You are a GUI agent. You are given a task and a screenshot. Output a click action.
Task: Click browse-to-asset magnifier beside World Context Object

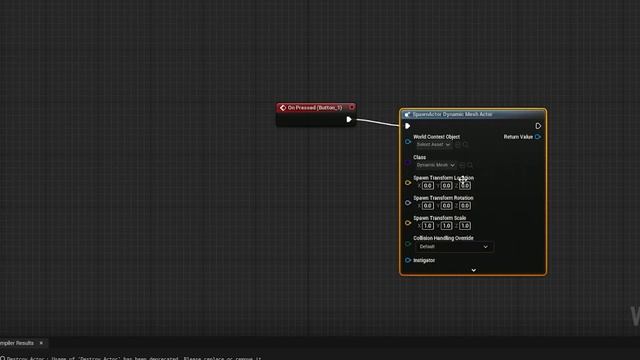click(466, 144)
